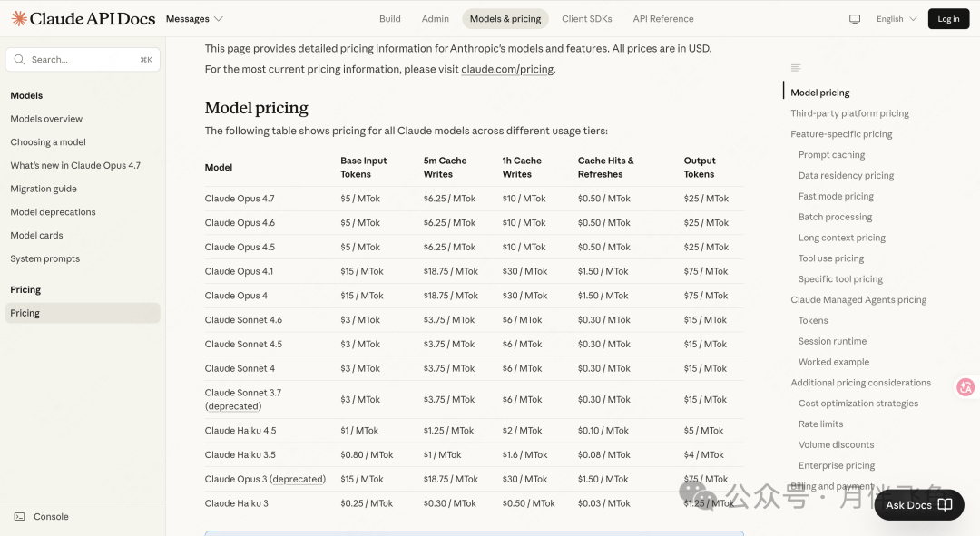Select the Models & pricing tab
The image size is (980, 536).
tap(505, 19)
